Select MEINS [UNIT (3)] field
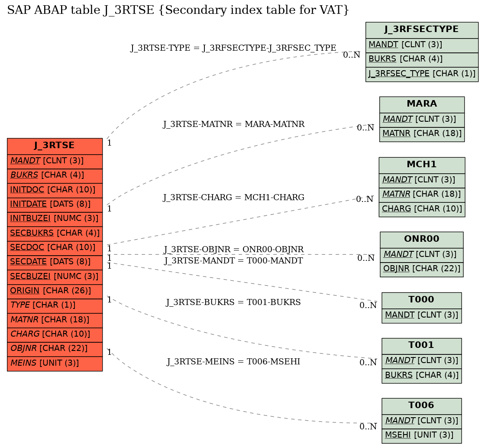The width and height of the screenshot is (485, 448). (55, 364)
